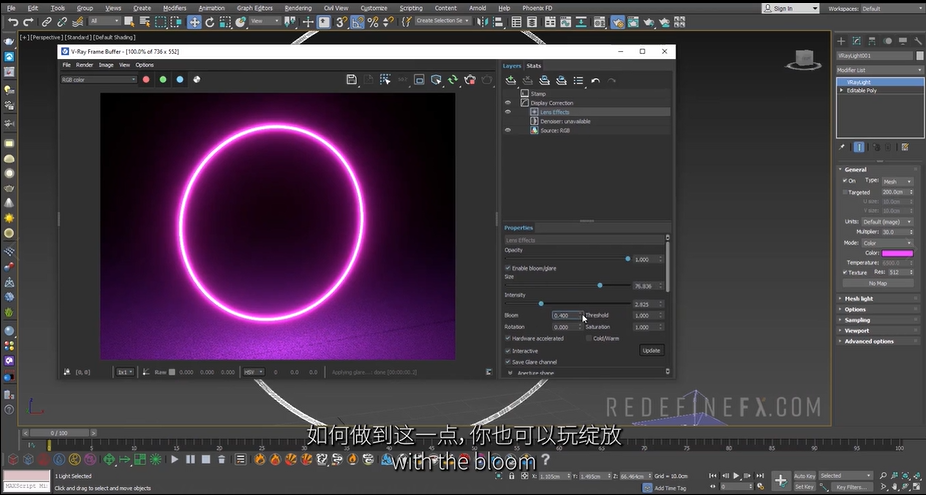Image resolution: width=926 pixels, height=495 pixels.
Task: Open the light Type dropdown (Mesh)
Action: 898,181
